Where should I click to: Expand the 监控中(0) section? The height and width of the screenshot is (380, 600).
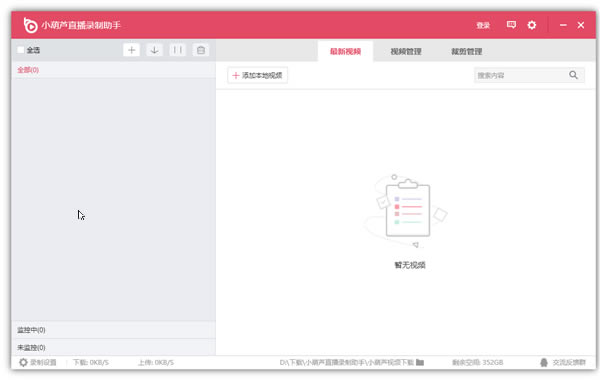113,330
